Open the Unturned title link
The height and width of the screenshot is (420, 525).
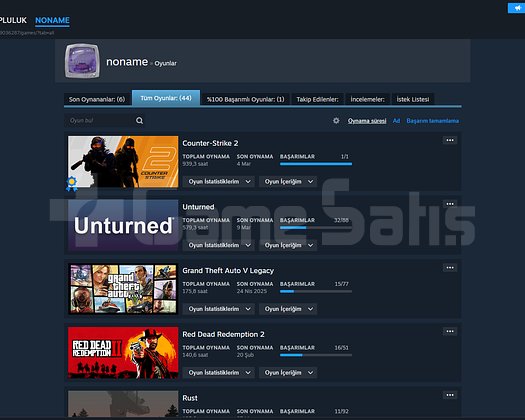[x=198, y=207]
